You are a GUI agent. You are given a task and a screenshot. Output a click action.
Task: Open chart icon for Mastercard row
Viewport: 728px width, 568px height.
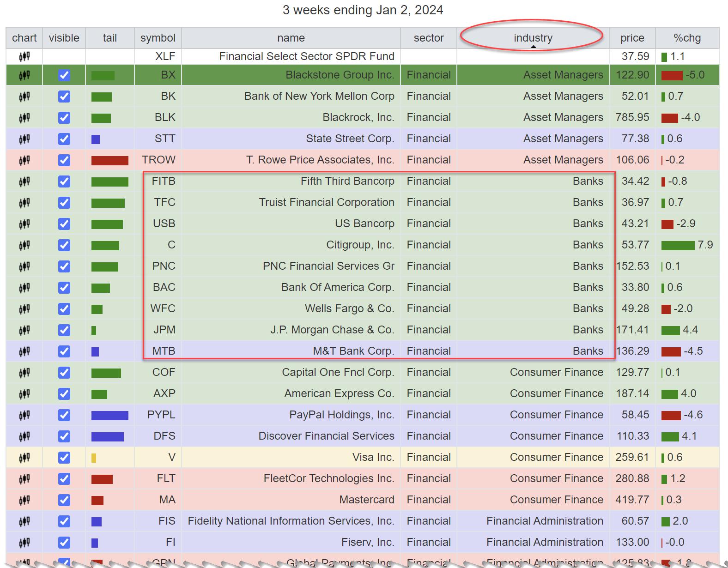(x=24, y=500)
